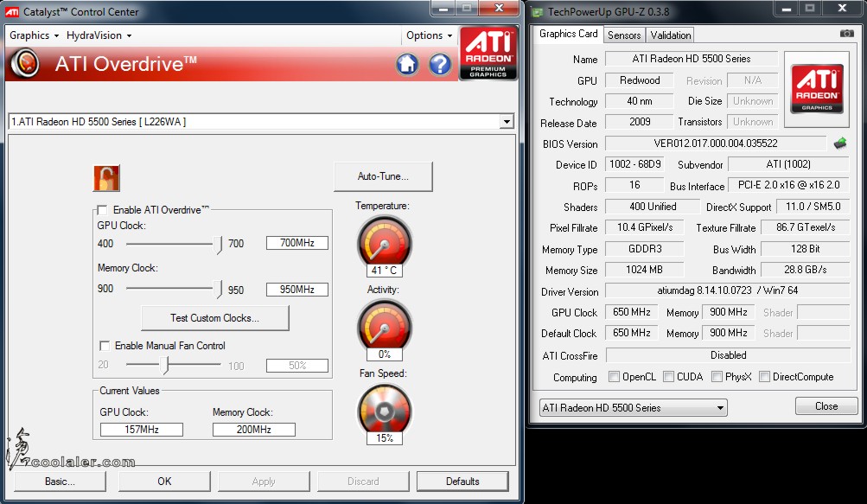Click the 400 Unified Shaders field

click(x=653, y=207)
